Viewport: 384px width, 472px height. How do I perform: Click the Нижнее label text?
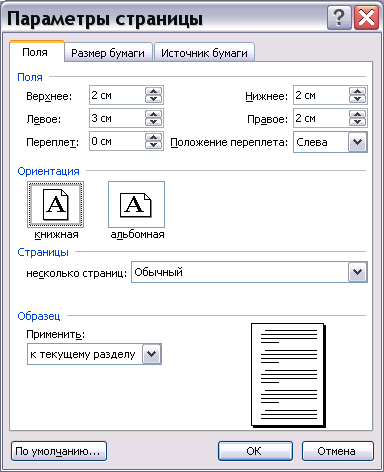tap(266, 96)
